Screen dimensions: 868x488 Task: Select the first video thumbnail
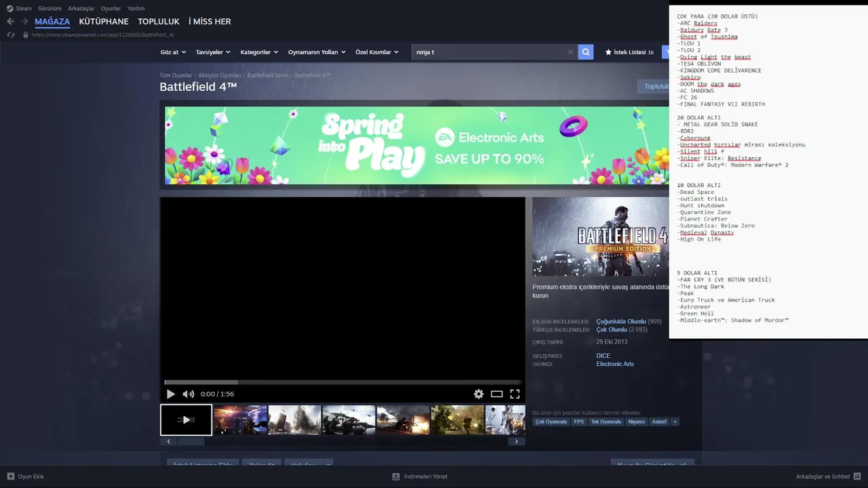pyautogui.click(x=186, y=420)
